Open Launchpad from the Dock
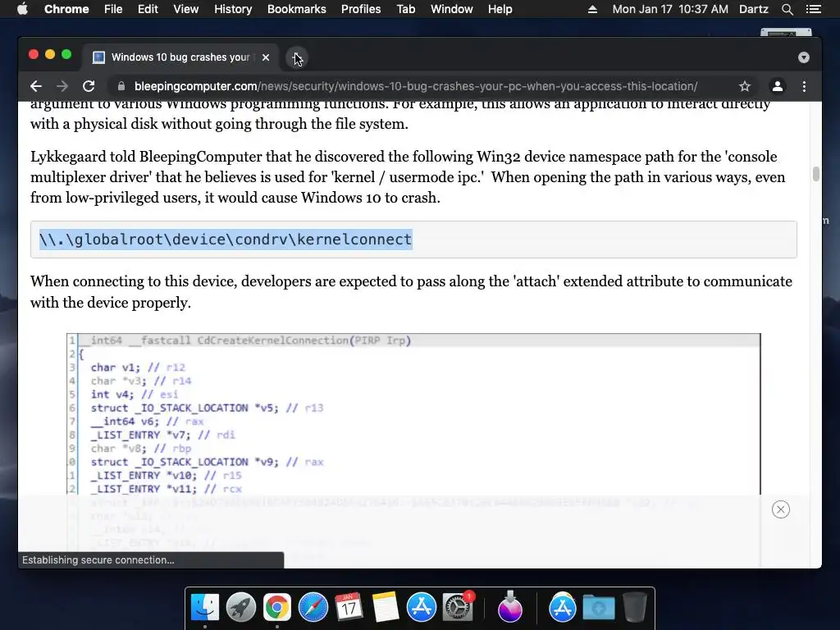This screenshot has width=840, height=630. click(x=241, y=608)
